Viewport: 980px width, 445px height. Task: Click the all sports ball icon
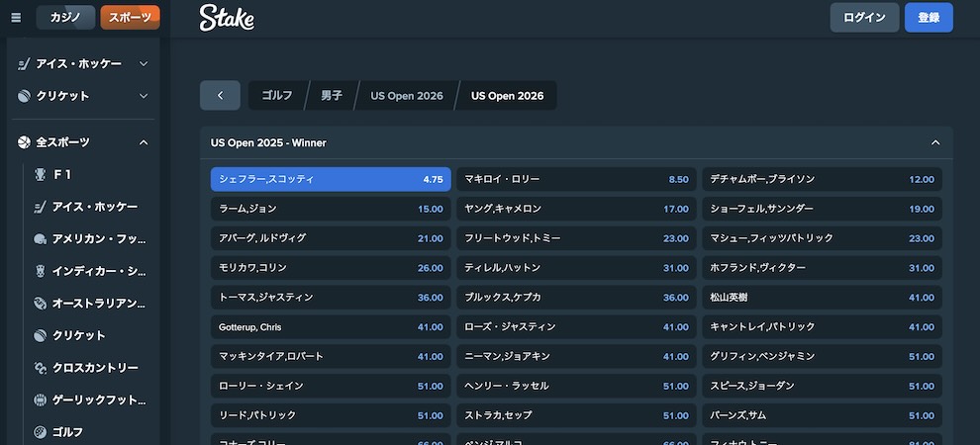[x=24, y=142]
